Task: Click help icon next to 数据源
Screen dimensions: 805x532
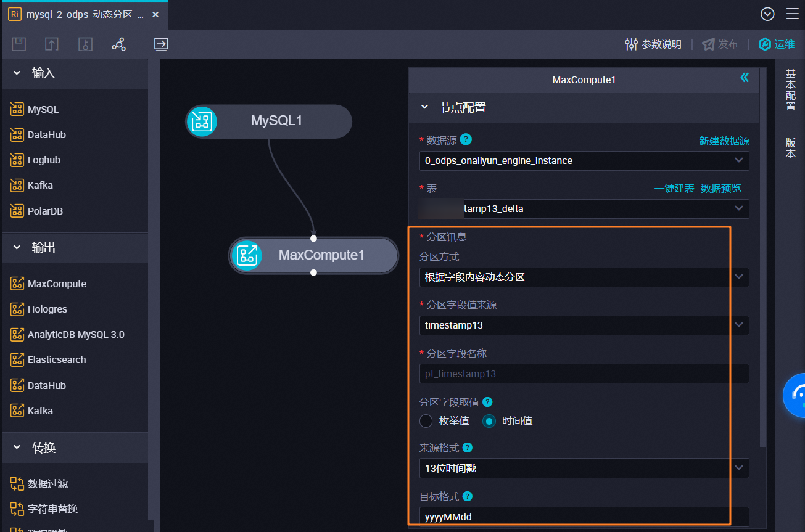Action: pyautogui.click(x=466, y=139)
